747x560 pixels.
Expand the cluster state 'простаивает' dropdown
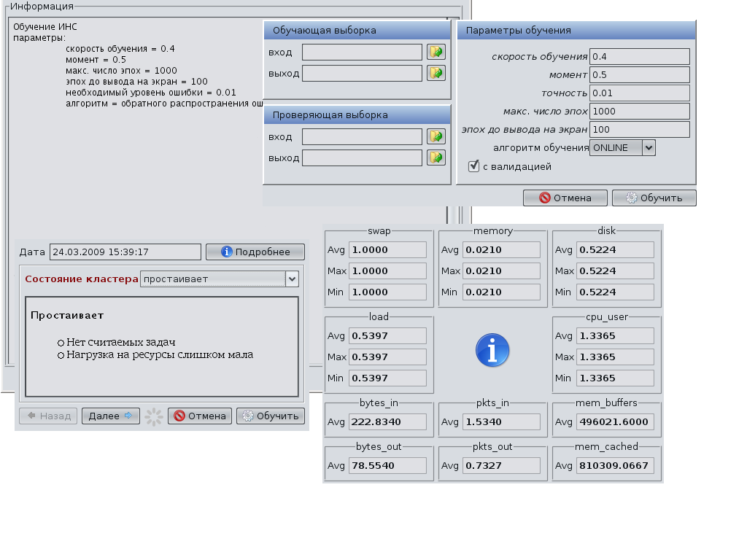point(220,279)
